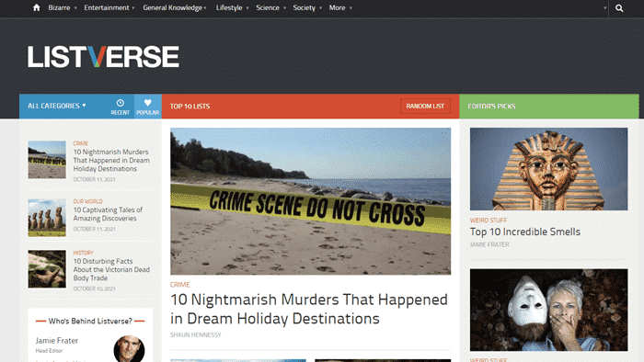
Task: Click the History category label
Action: point(83,253)
